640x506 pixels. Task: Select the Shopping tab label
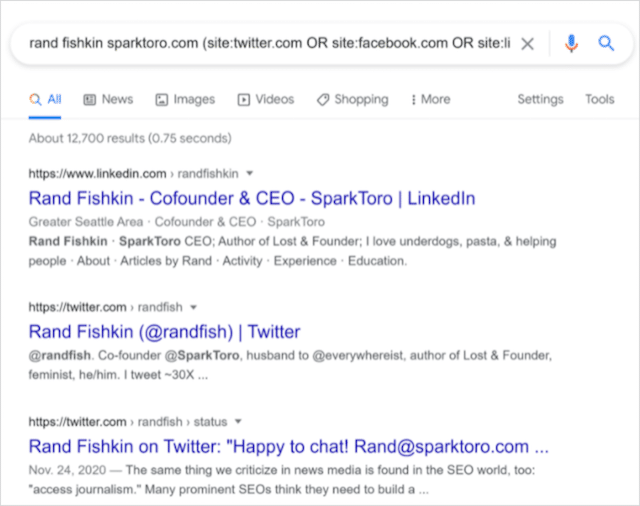click(361, 100)
